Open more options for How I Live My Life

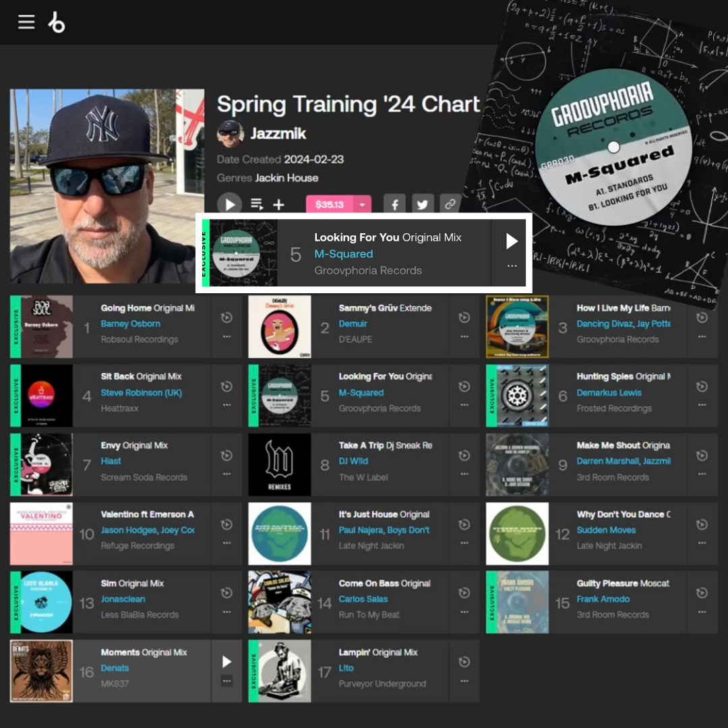702,336
